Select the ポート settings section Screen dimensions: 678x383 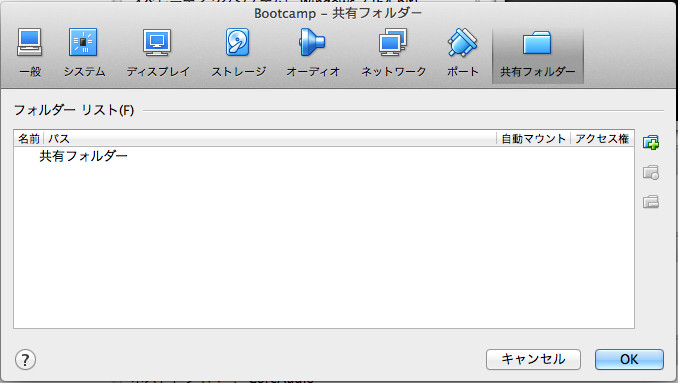[x=462, y=53]
